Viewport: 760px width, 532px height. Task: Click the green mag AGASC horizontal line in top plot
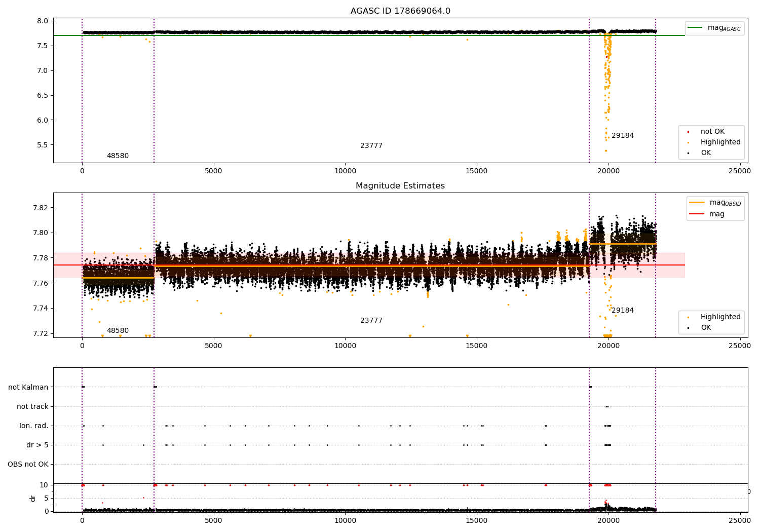pos(369,35)
